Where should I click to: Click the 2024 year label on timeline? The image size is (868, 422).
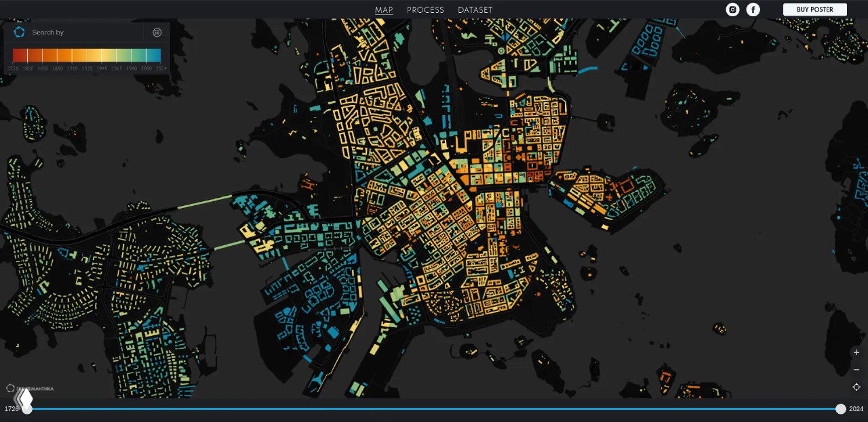tap(856, 409)
